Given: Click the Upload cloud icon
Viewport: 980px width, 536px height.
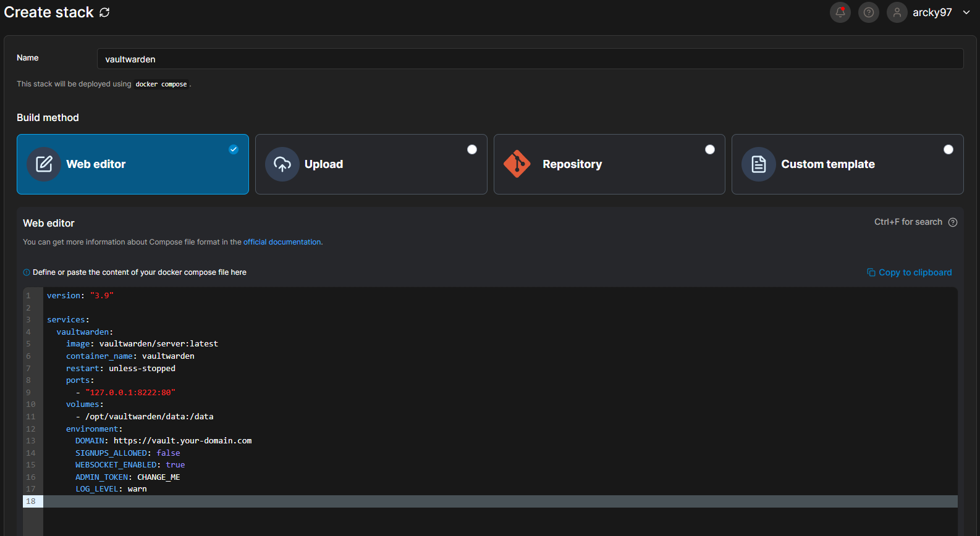Looking at the screenshot, I should point(282,164).
